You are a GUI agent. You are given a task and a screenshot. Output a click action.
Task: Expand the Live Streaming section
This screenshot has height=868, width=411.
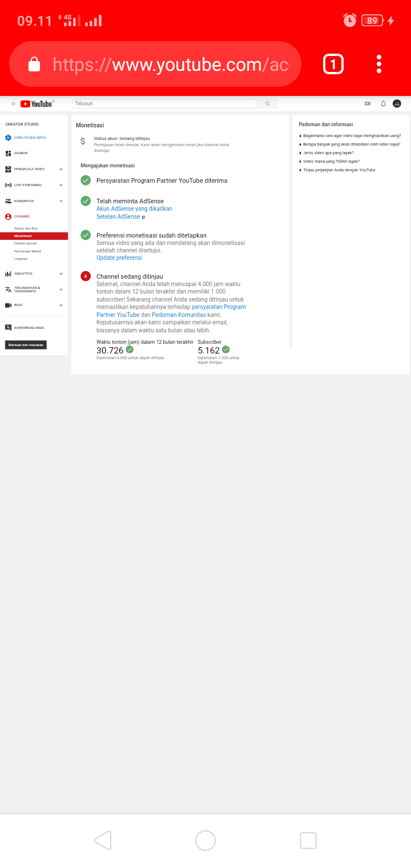[x=34, y=185]
